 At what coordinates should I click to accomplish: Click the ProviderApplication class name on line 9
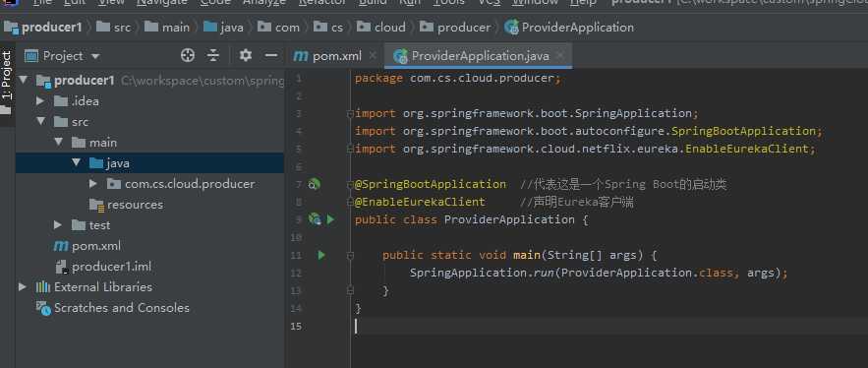pyautogui.click(x=509, y=220)
